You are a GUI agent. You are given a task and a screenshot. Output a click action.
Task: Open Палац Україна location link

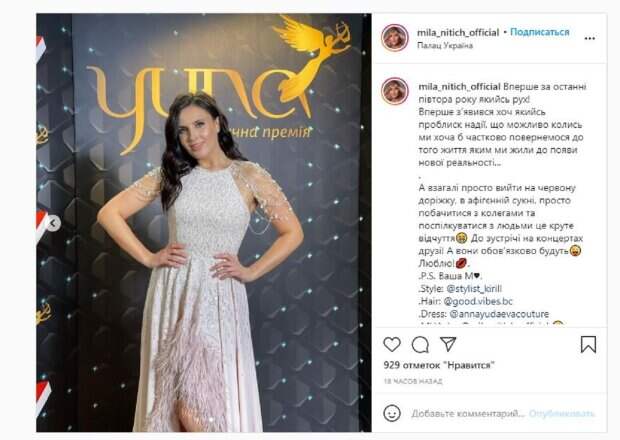(445, 45)
